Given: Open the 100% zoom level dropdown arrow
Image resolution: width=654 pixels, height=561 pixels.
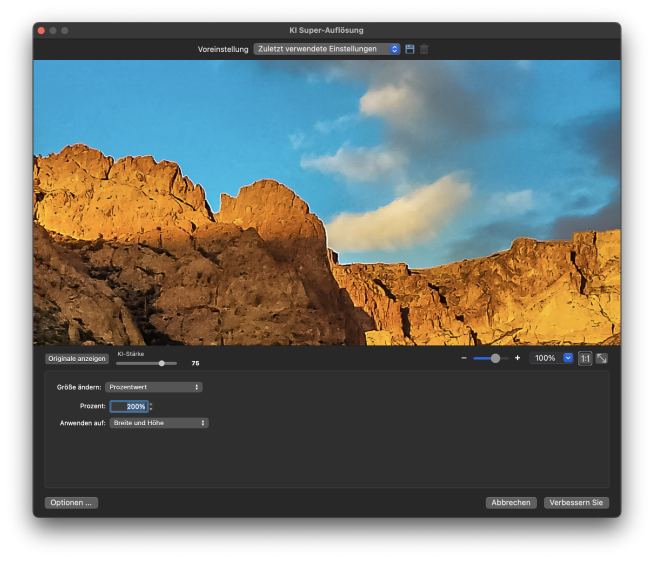Looking at the screenshot, I should click(568, 358).
